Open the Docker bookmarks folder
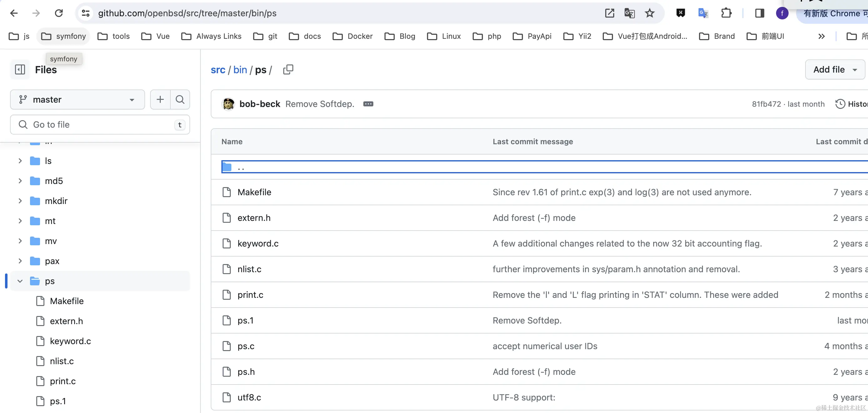 click(352, 36)
